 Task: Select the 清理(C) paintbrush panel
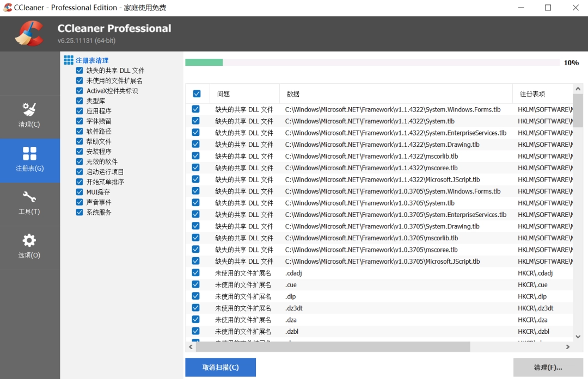pos(30,117)
